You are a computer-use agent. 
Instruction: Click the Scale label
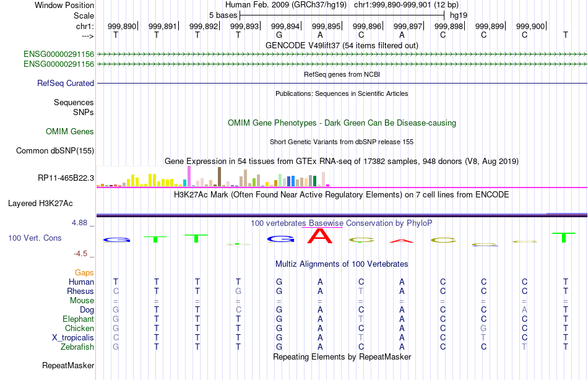tap(84, 15)
